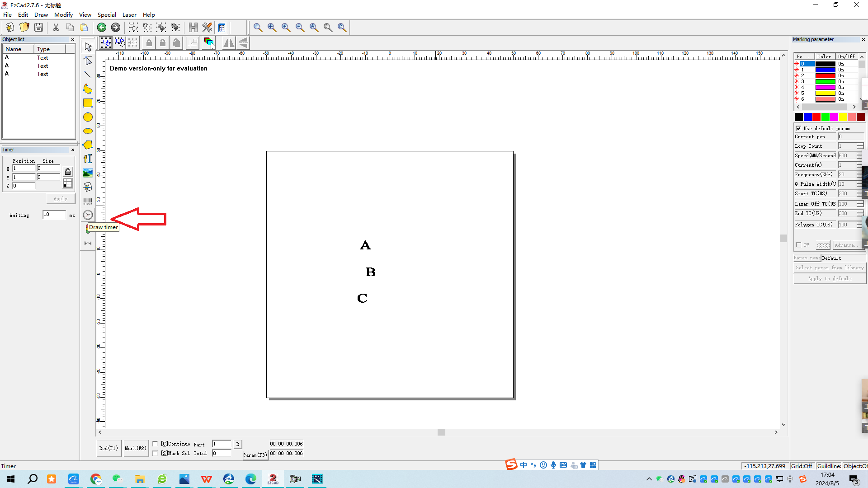Image resolution: width=868 pixels, height=488 pixels.
Task: Click the Red(F1) button
Action: (108, 448)
